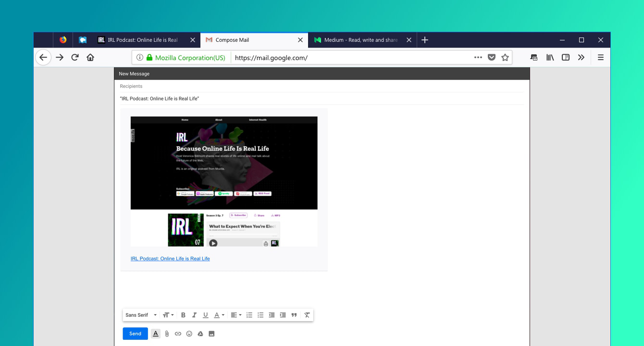Open the font size dropdown
This screenshot has width=644, height=346.
click(167, 315)
